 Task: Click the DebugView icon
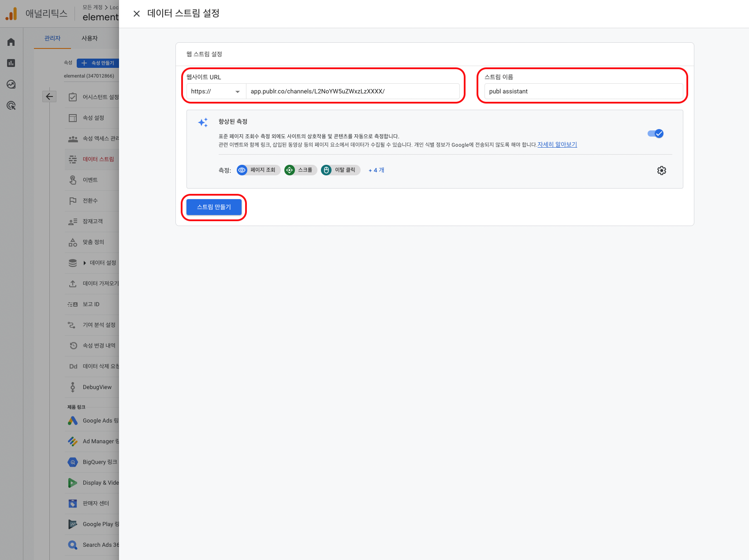tap(73, 387)
